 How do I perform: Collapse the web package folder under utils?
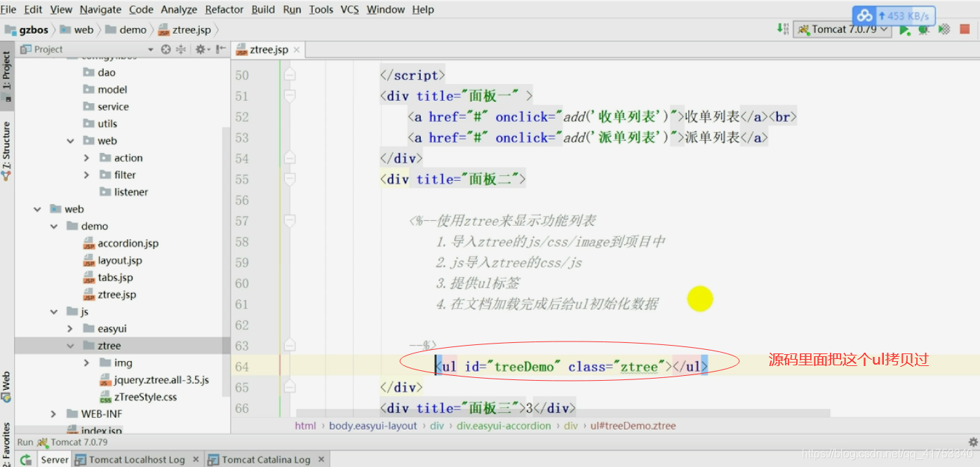(70, 141)
